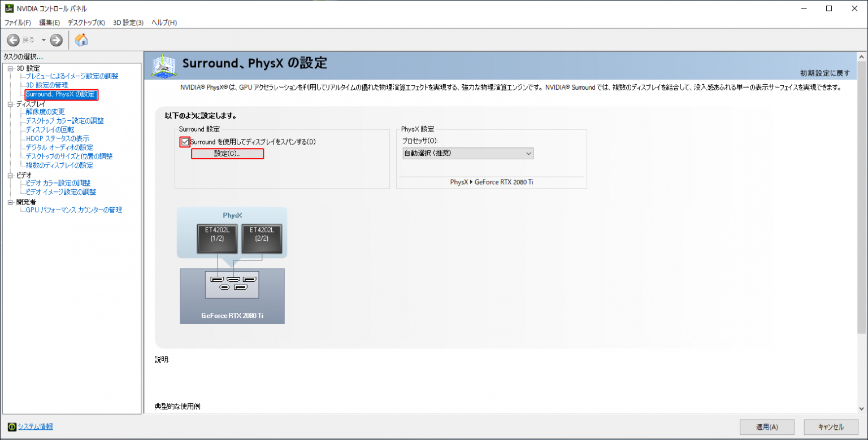Screen dimensions: 868x440
Task: Select ビデオ イメージ設定の調整 tree item
Action: [60, 192]
